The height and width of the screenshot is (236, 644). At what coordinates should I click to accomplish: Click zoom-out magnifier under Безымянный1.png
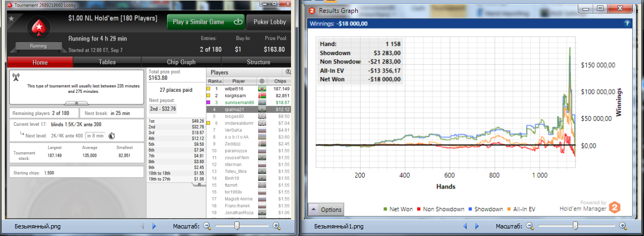pos(530,226)
